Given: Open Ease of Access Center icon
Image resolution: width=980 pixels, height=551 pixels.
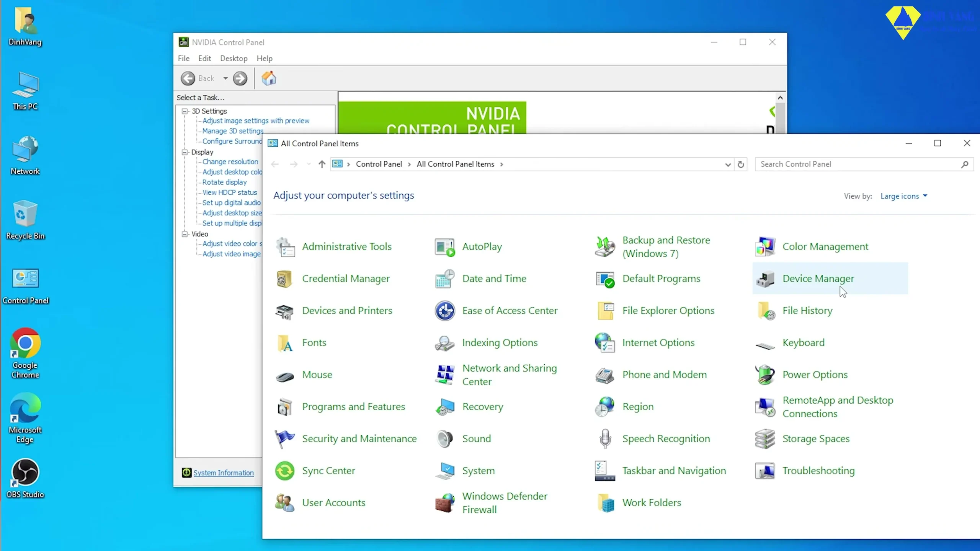Looking at the screenshot, I should pos(444,311).
